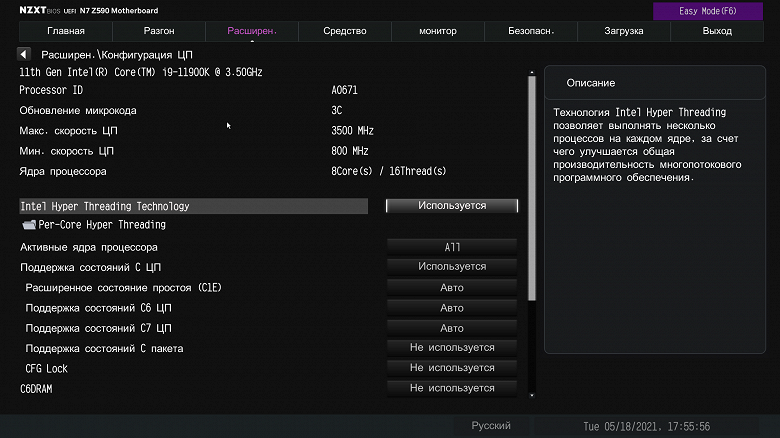The image size is (780, 438).
Task: Select CFG Lock label
Action: coord(46,369)
